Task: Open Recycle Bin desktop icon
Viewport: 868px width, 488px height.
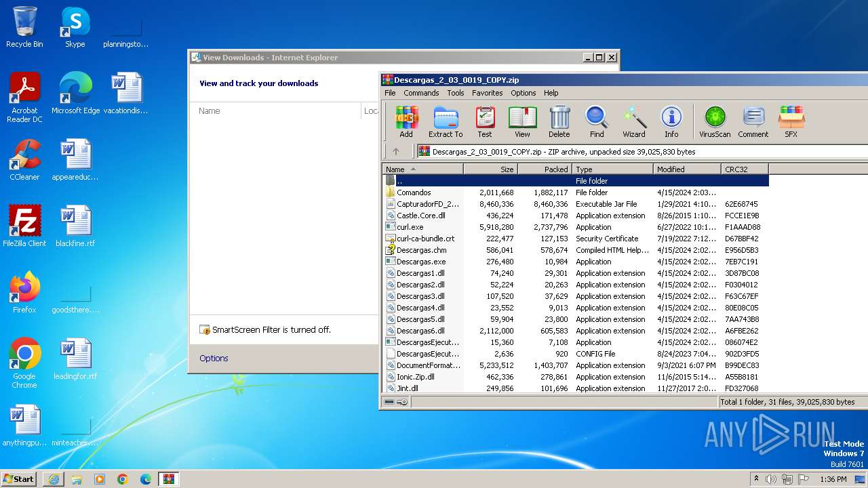Action: pos(24,27)
